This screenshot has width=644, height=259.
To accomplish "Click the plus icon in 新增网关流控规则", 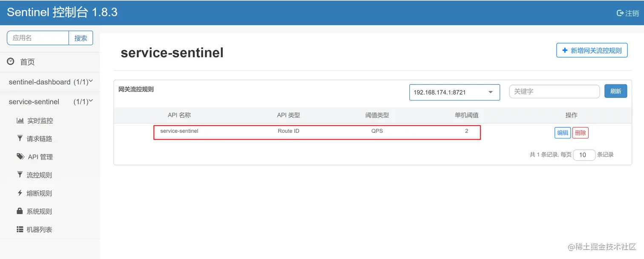I will [565, 50].
